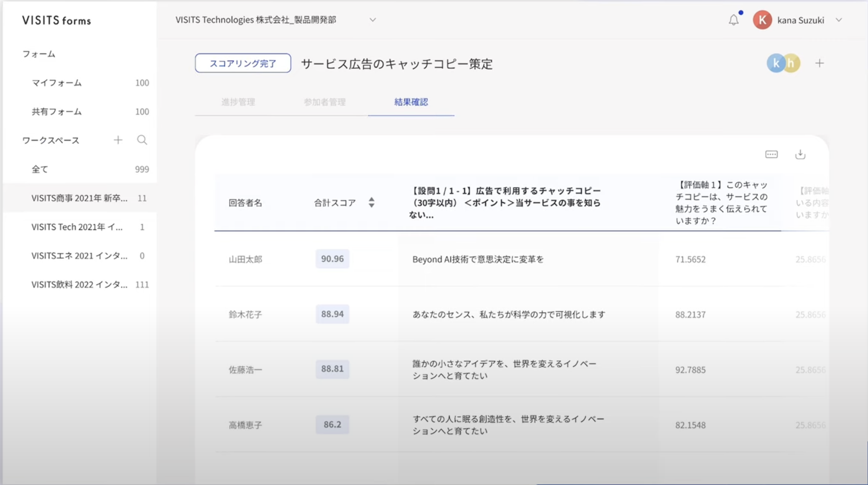Switch to the 進捗管理 tab

click(238, 102)
